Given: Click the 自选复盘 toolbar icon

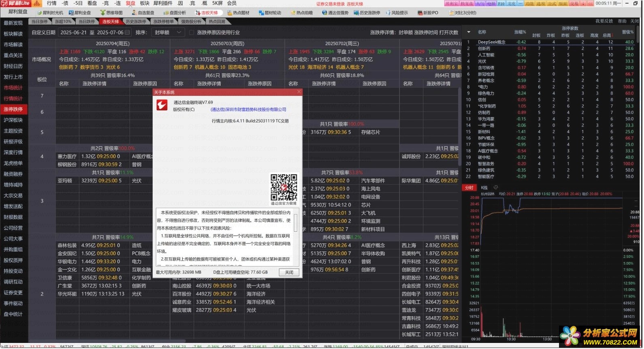Looking at the screenshot, I should point(143,13).
